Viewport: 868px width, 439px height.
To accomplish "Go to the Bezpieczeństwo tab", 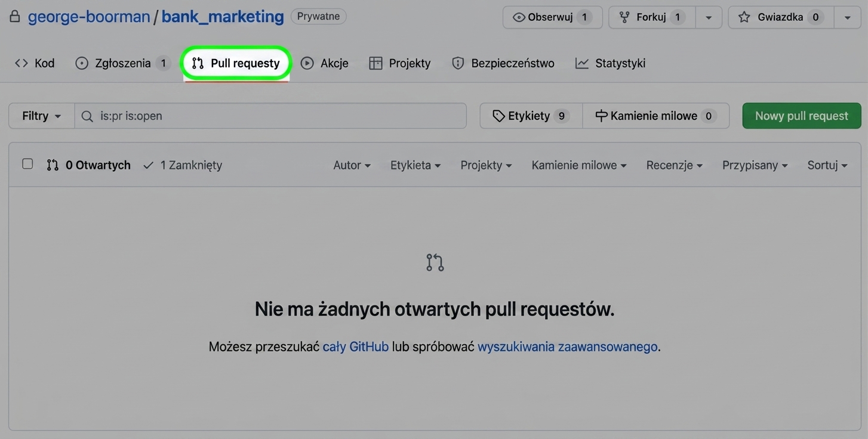I will [503, 63].
